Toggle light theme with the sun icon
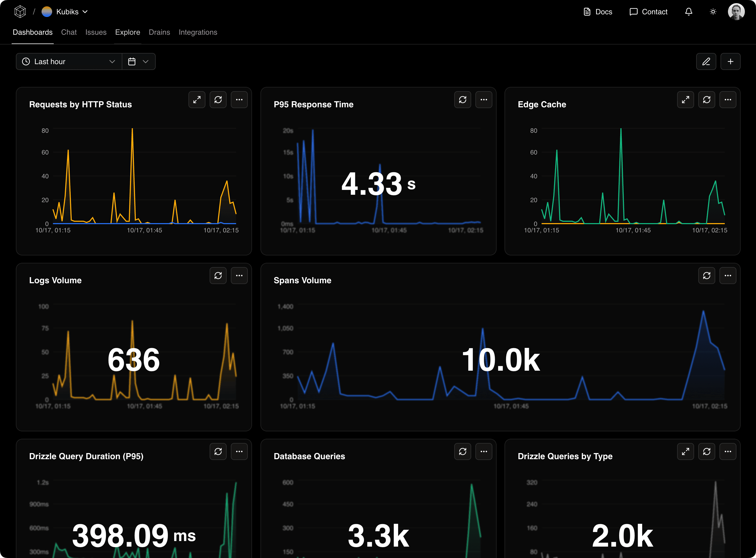The image size is (756, 558). pyautogui.click(x=713, y=12)
